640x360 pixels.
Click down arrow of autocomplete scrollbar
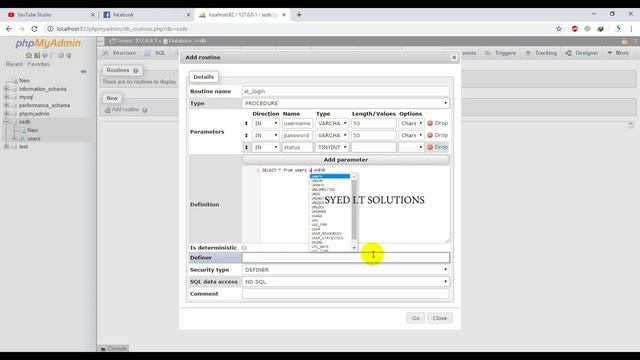pos(354,248)
